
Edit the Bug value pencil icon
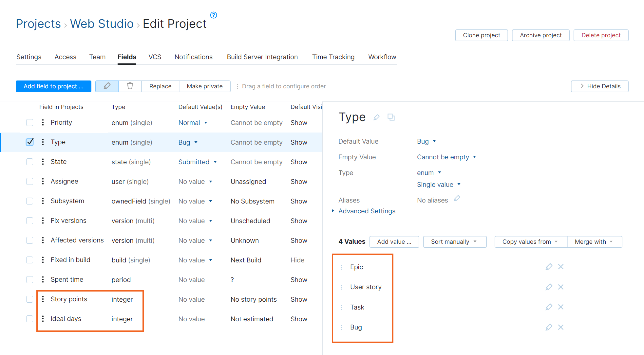[x=549, y=327]
